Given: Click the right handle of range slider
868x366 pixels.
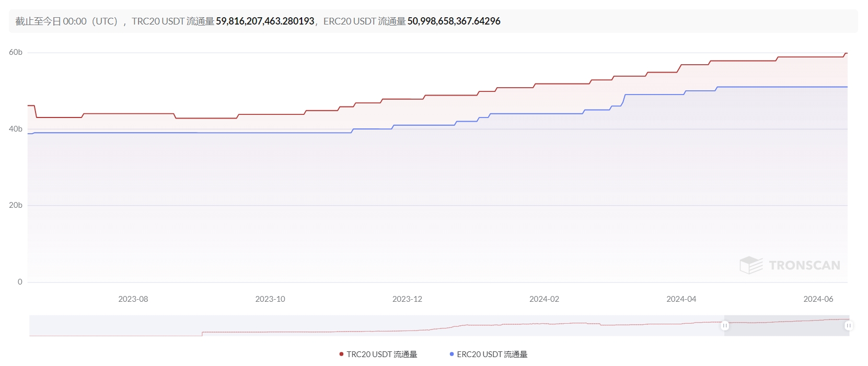Looking at the screenshot, I should pyautogui.click(x=849, y=325).
